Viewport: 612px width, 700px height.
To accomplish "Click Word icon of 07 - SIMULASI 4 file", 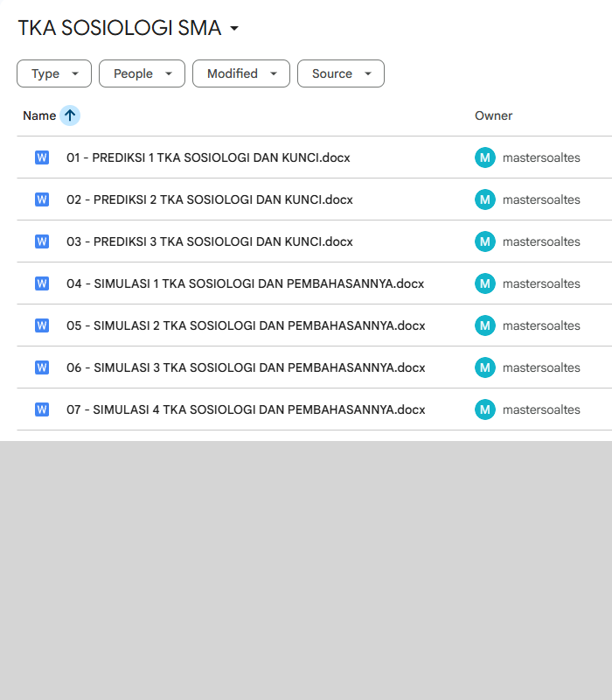I will click(x=42, y=409).
